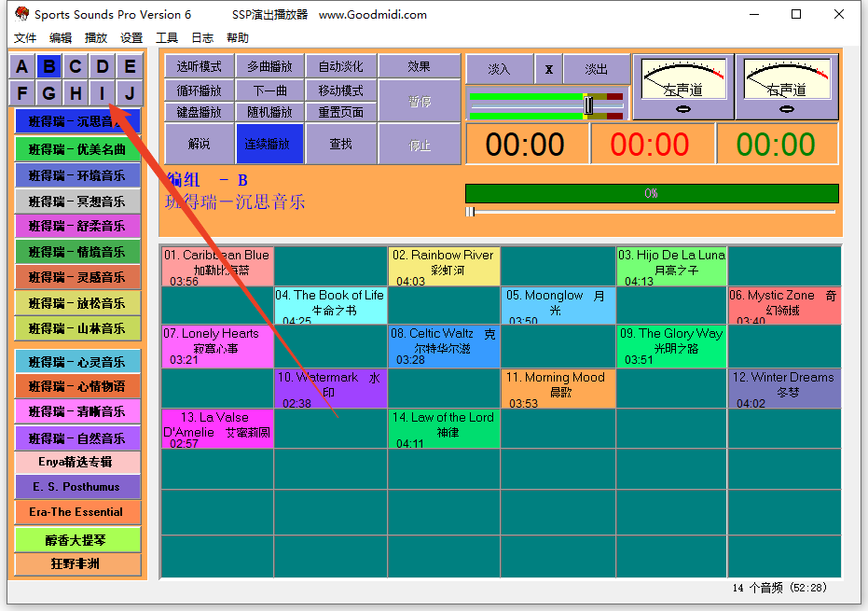The height and width of the screenshot is (611, 868).
Task: Click the volume slider handle
Action: point(588,105)
